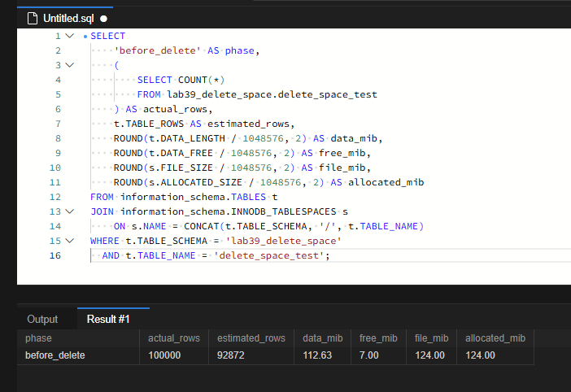
Task: Switch to the Output tab
Action: tap(42, 319)
